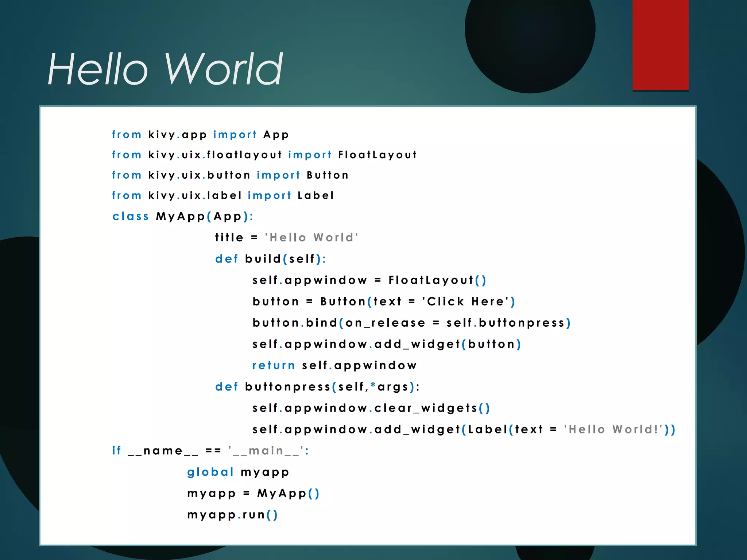Click the gray 'Hello World!' label string
The image size is (747, 560).
point(615,429)
